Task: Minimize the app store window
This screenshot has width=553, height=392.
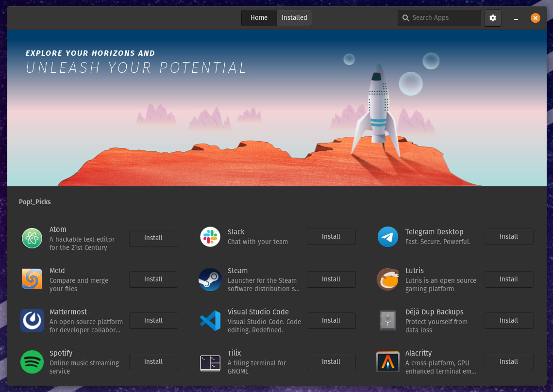Action: pyautogui.click(x=516, y=18)
